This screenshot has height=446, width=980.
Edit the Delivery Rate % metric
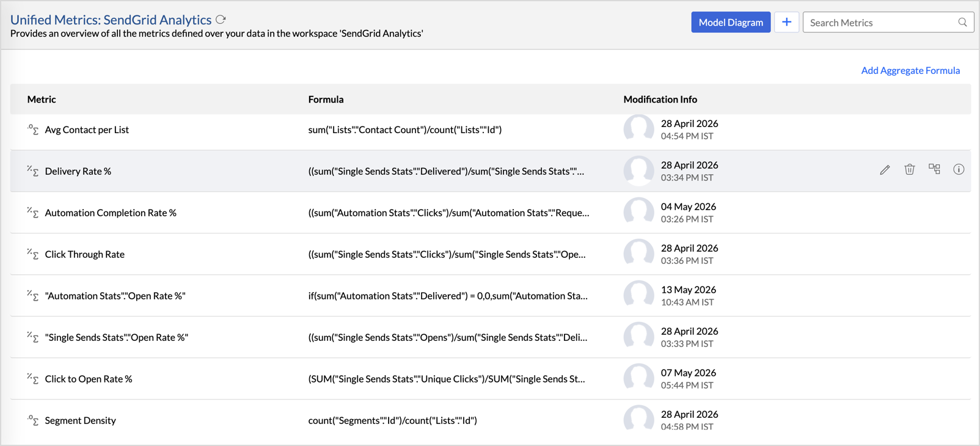pyautogui.click(x=885, y=170)
